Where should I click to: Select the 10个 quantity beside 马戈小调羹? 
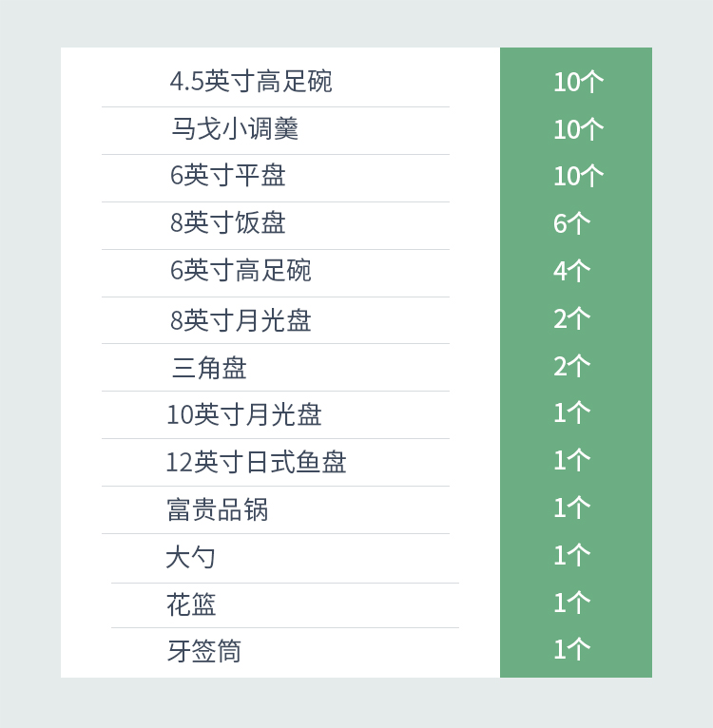pyautogui.click(x=578, y=129)
